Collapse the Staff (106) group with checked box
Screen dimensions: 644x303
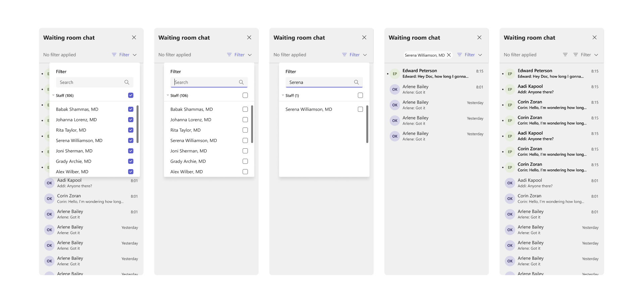pos(53,95)
